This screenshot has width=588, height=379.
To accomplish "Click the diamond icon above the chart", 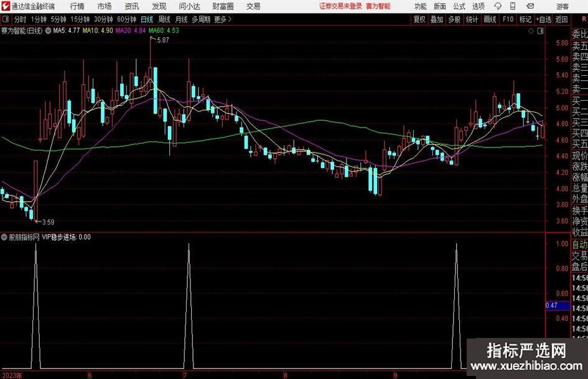I will pos(531,31).
